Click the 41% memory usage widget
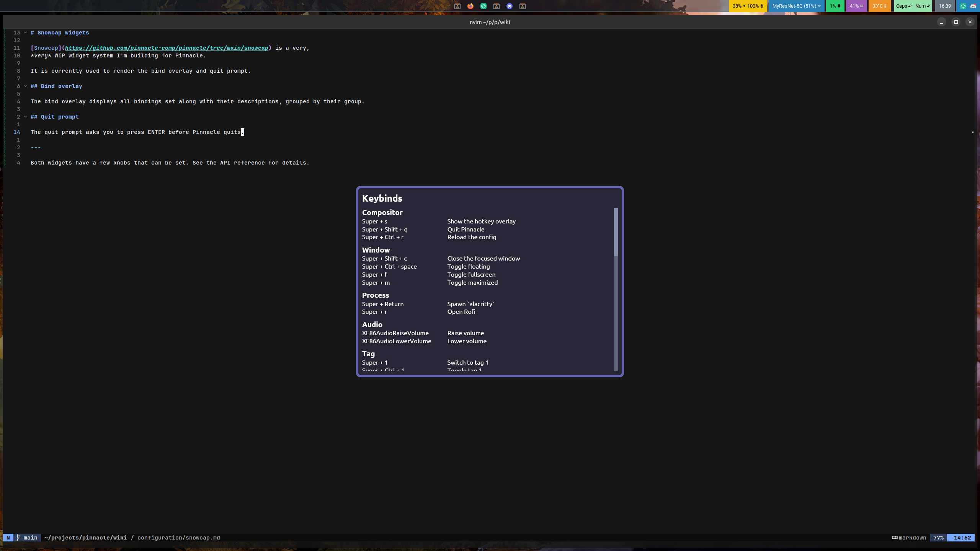The image size is (980, 551). click(x=856, y=6)
